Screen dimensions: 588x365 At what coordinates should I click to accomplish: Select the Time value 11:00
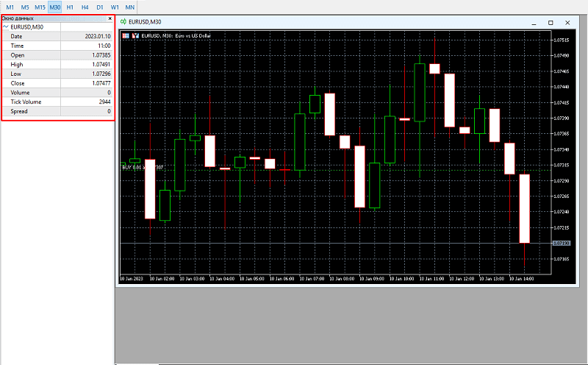click(104, 46)
